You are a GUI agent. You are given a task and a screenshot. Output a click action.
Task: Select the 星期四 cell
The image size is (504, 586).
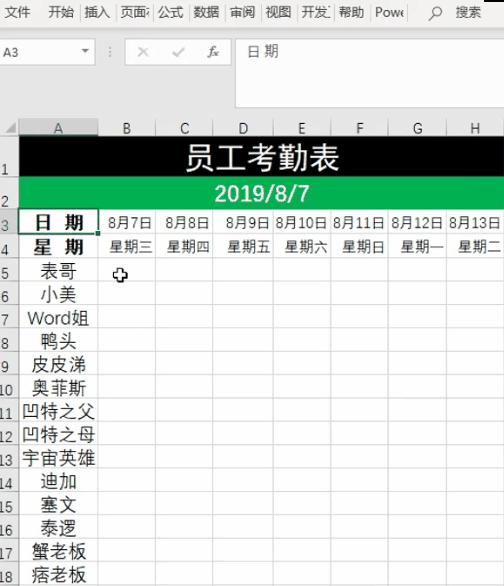[x=184, y=246]
